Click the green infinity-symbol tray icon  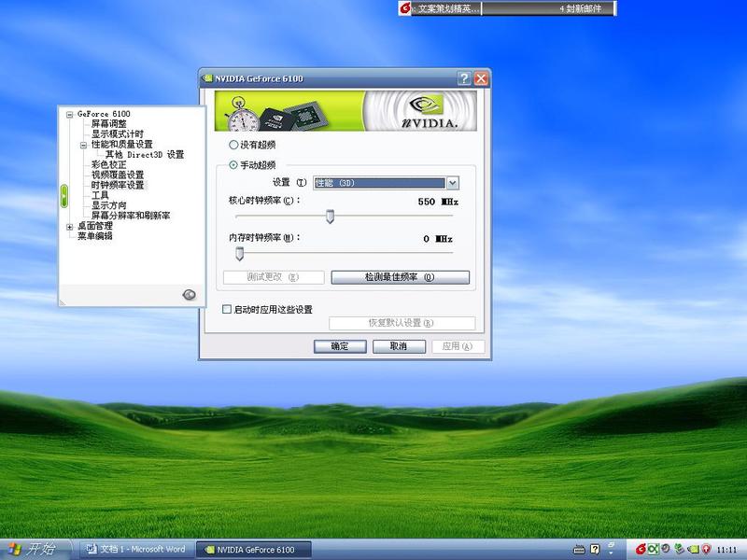tap(654, 550)
